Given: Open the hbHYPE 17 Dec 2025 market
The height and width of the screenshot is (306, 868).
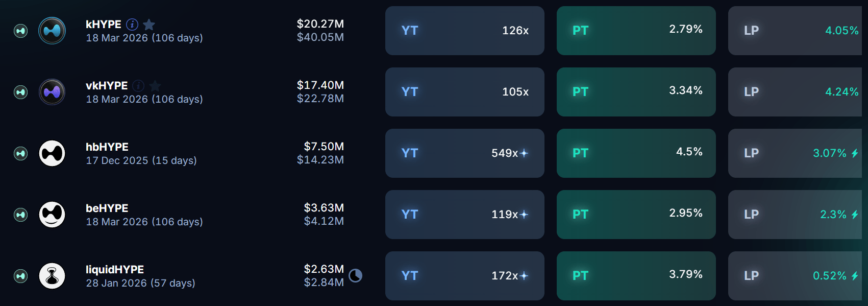Looking at the screenshot, I should [x=141, y=160].
